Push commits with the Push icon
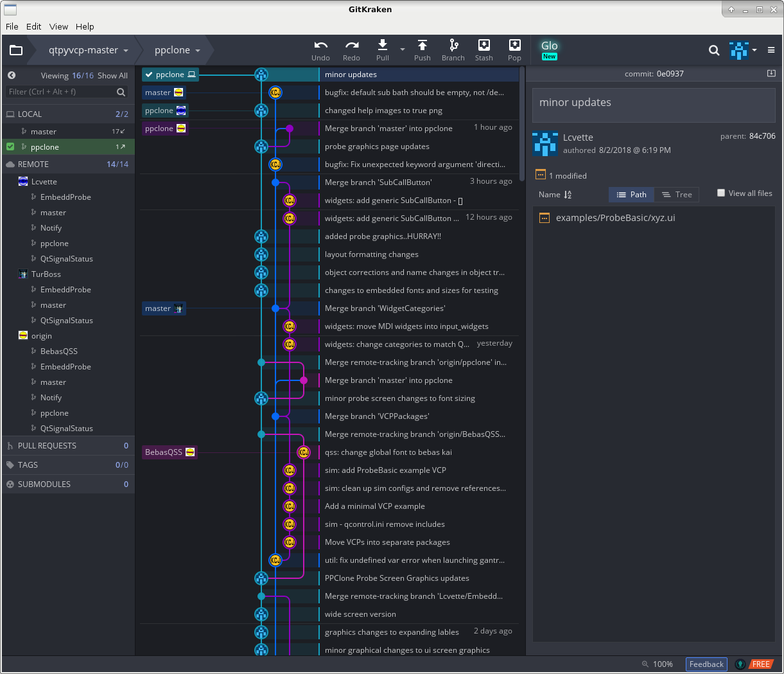Screen dimensions: 784x674 (422, 45)
